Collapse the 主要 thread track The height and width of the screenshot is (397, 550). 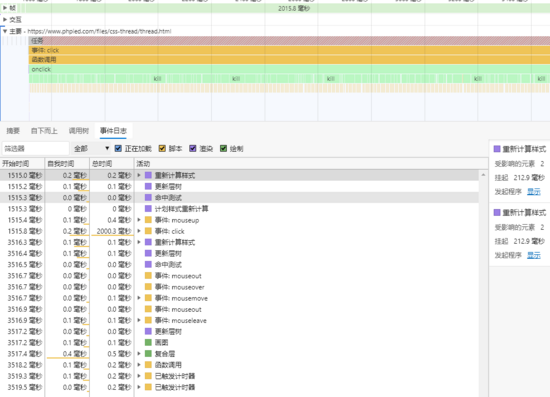(x=5, y=31)
